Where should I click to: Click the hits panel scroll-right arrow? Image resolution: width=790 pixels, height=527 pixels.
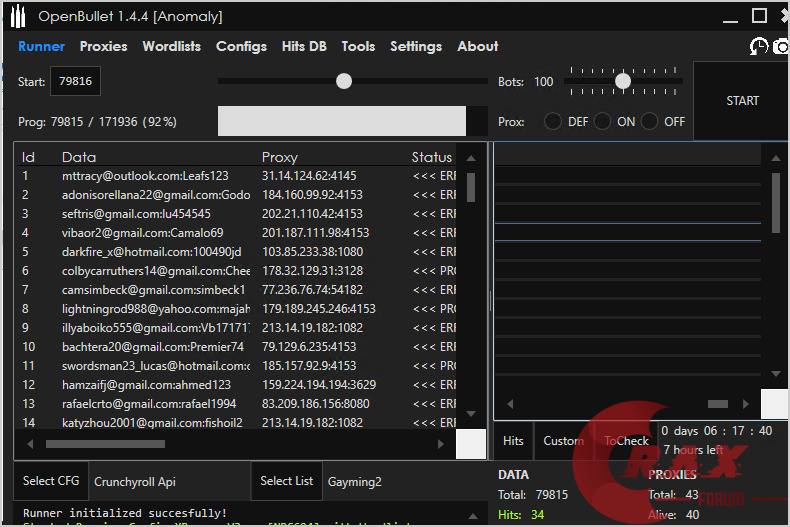746,404
